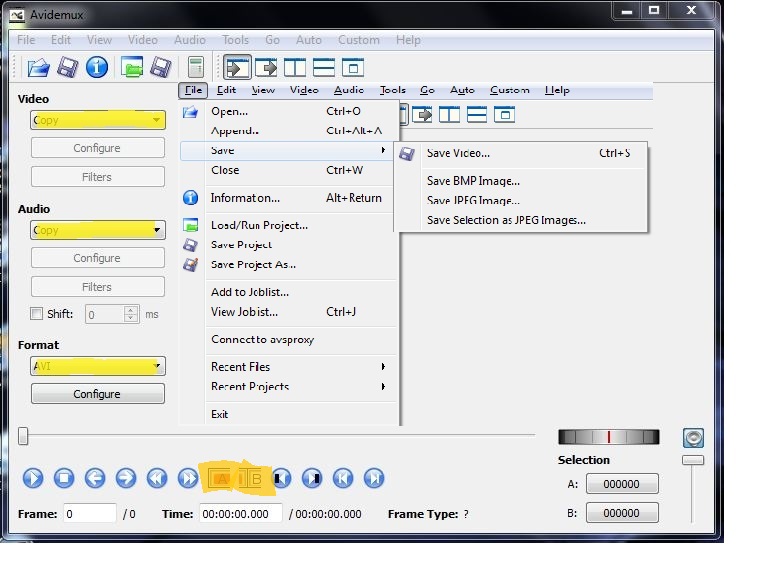Click the Information icon in the toolbar
Viewport: 777px width, 583px height.
[x=97, y=68]
